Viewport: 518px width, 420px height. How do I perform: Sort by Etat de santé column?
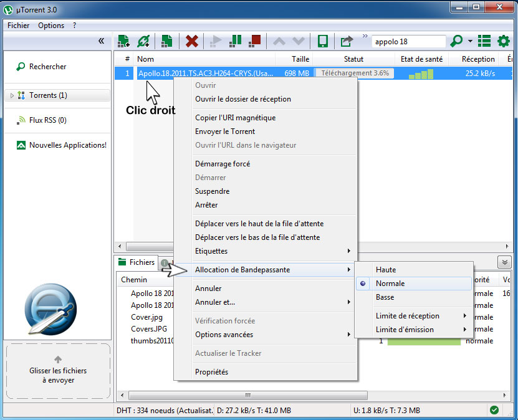point(421,59)
